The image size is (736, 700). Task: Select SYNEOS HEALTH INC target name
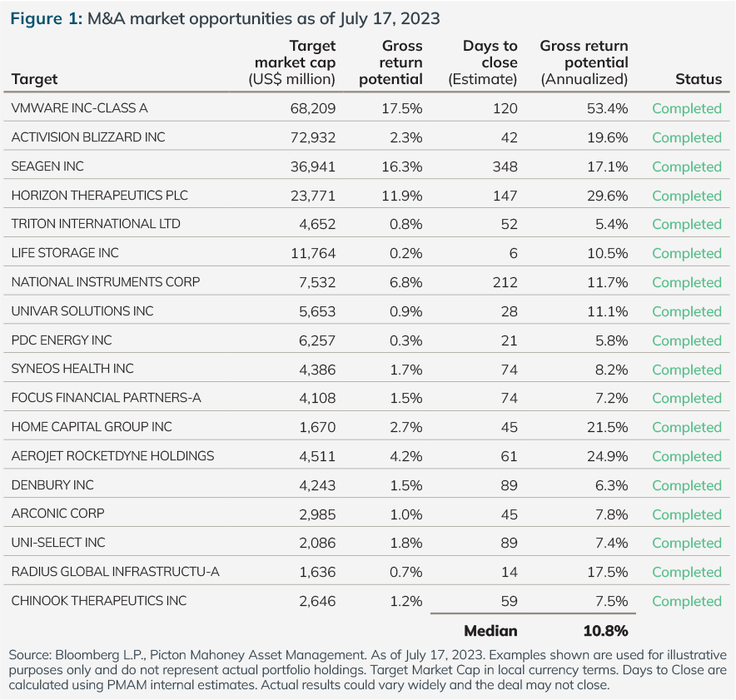tap(72, 369)
